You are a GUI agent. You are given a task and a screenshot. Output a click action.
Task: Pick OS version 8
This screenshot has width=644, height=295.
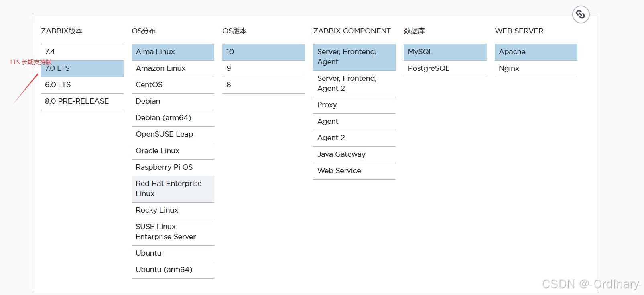[264, 85]
